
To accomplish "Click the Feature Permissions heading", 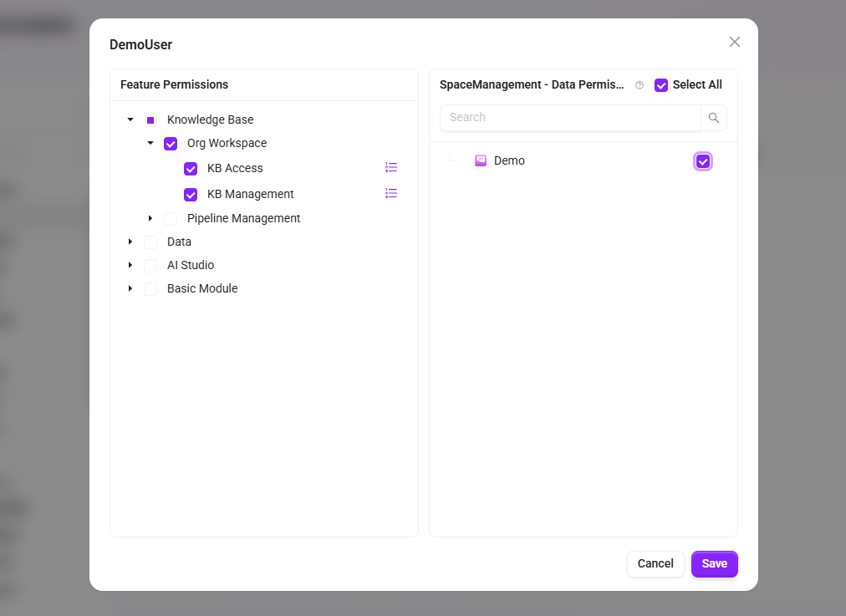I will click(x=174, y=84).
